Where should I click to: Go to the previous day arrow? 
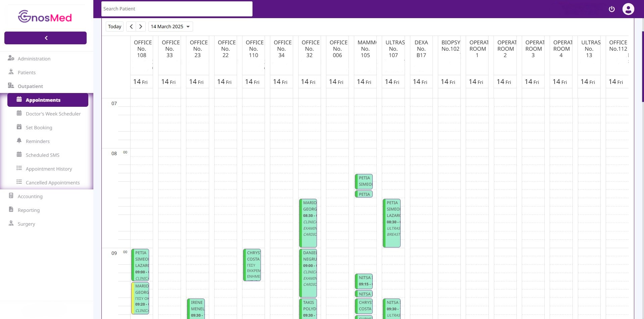pos(131,27)
